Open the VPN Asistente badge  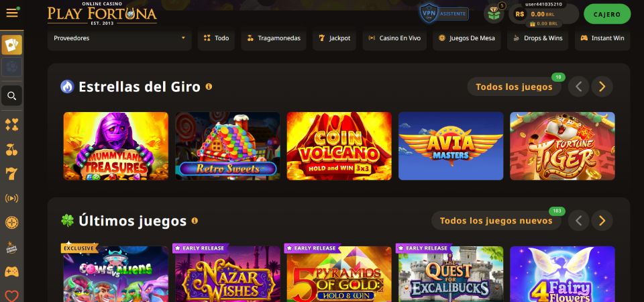pos(444,13)
